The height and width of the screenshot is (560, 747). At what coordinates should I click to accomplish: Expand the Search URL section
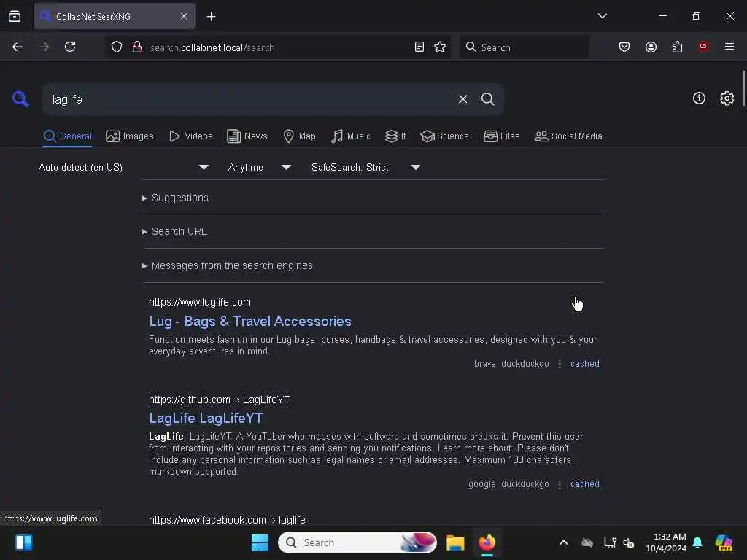coord(174,231)
